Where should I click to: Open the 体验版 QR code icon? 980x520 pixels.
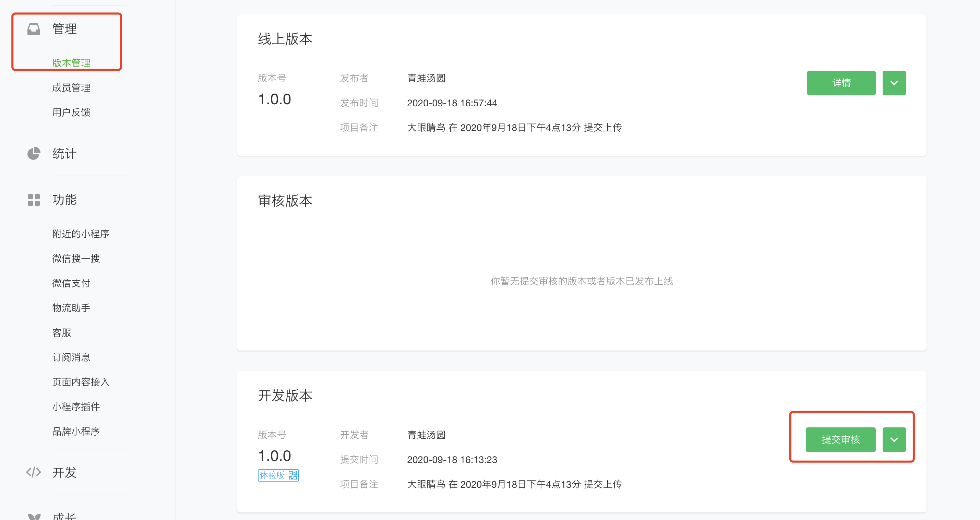[x=292, y=475]
